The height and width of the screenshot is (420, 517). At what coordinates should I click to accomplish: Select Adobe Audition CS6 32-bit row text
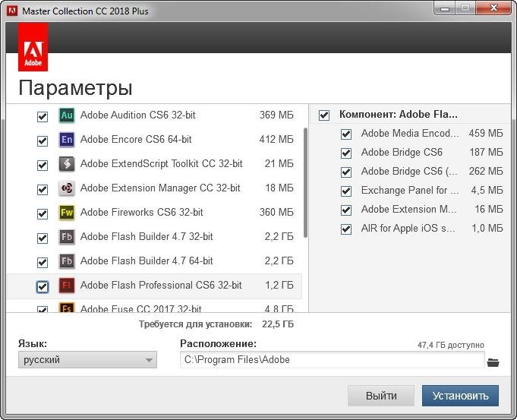(x=138, y=115)
